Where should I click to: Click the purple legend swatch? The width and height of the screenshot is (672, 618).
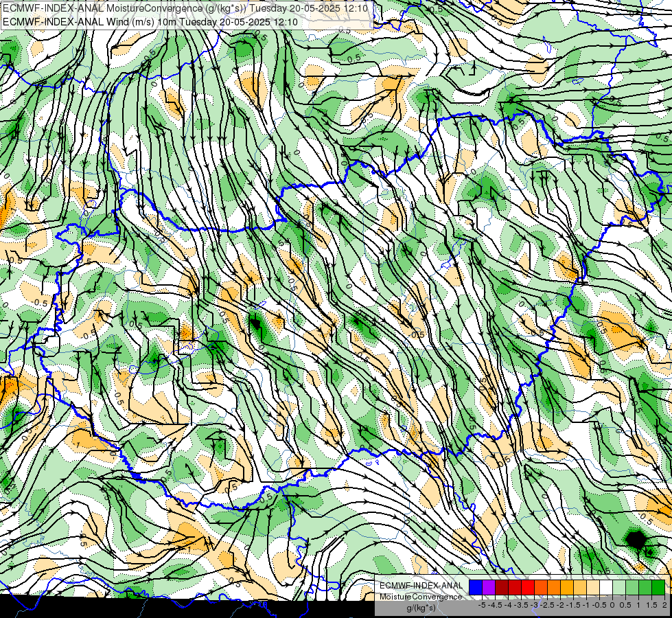tap(489, 587)
